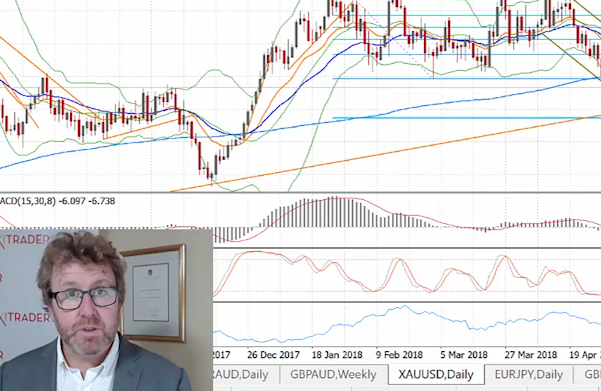Screen dimensions: 601x391
Task: Click the bottom blue line indicator panel
Action: pos(406,325)
